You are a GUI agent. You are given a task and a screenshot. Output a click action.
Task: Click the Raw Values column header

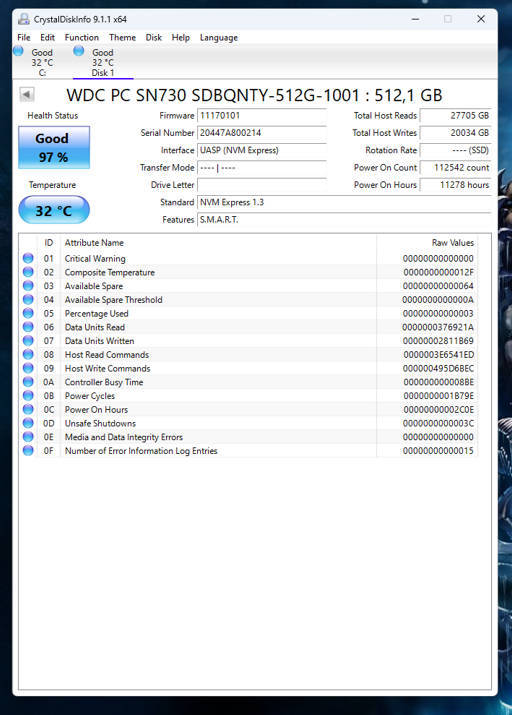point(427,243)
